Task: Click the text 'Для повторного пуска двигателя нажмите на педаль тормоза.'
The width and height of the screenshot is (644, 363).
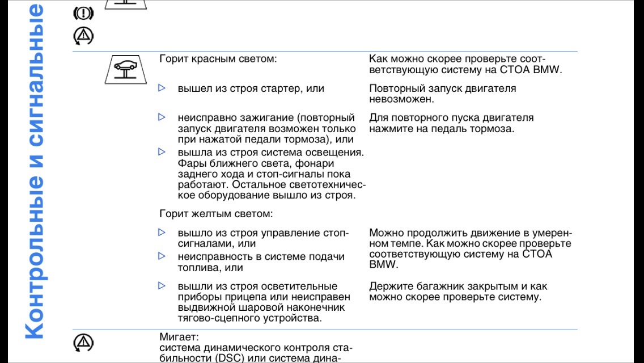Action: (451, 123)
